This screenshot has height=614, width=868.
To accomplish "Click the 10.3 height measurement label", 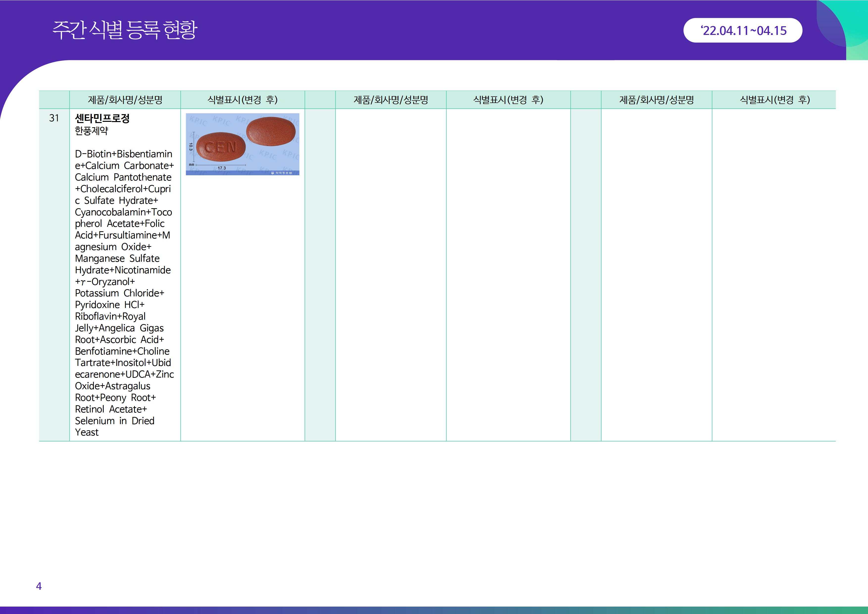I will (x=191, y=147).
